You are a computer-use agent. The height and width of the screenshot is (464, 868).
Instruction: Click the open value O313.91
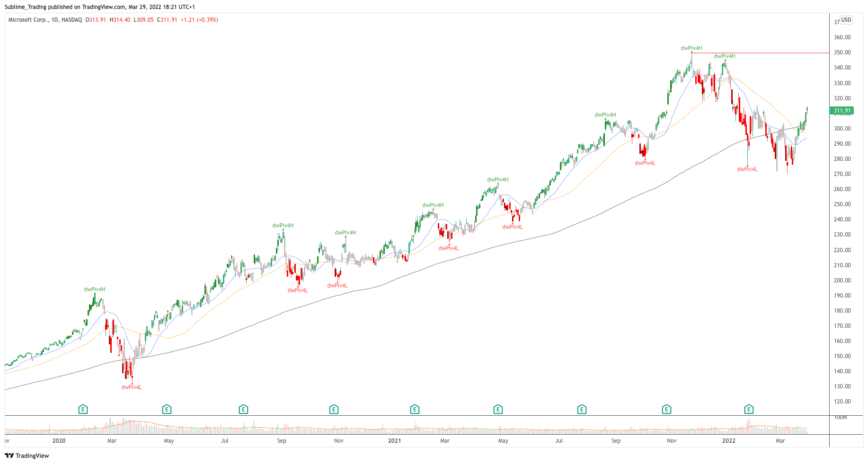point(96,20)
